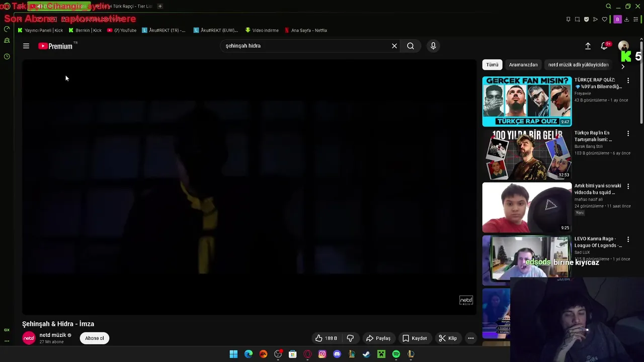Open YouTube notifications bell

604,46
